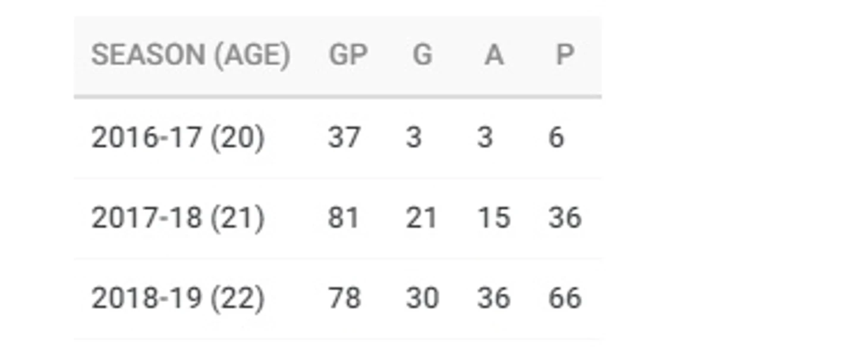
Task: Sort by the GP column header
Action: [348, 55]
